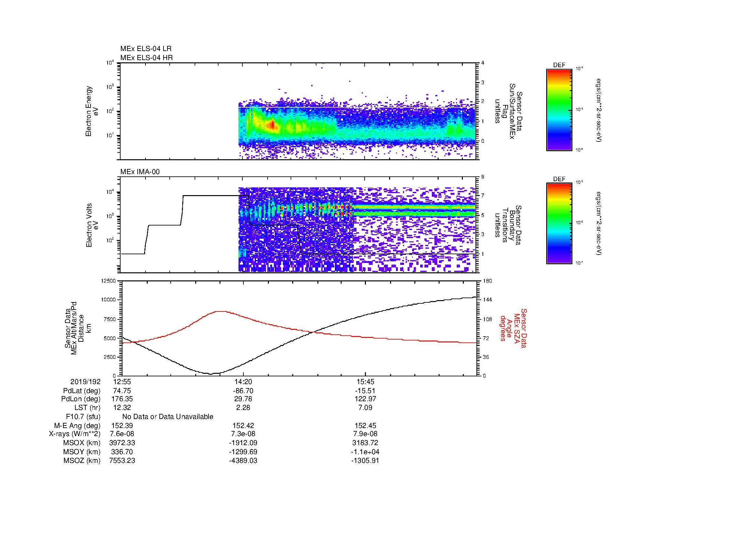Click the X-rays value '7.3e-08'
Image resolution: width=756 pixels, height=534 pixels.
243,434
